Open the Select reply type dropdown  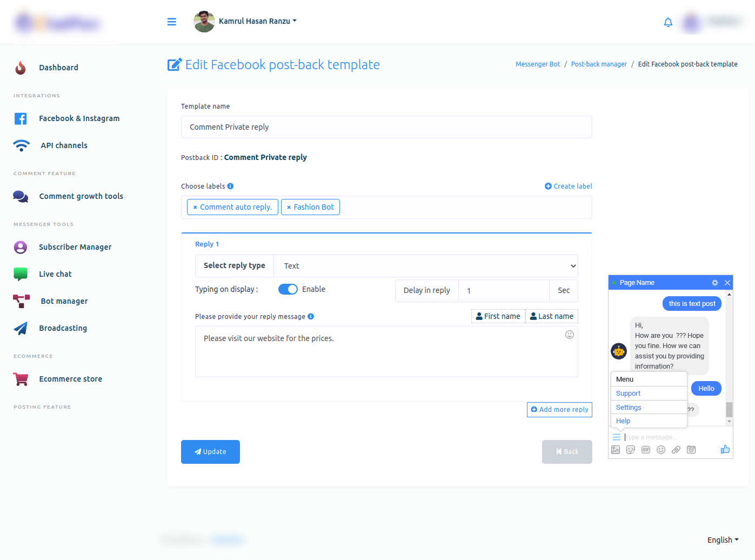pos(425,266)
